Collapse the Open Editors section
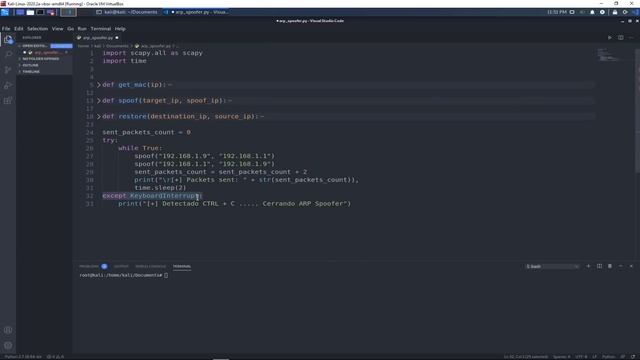Screen dimensions: 640x360 [34, 46]
